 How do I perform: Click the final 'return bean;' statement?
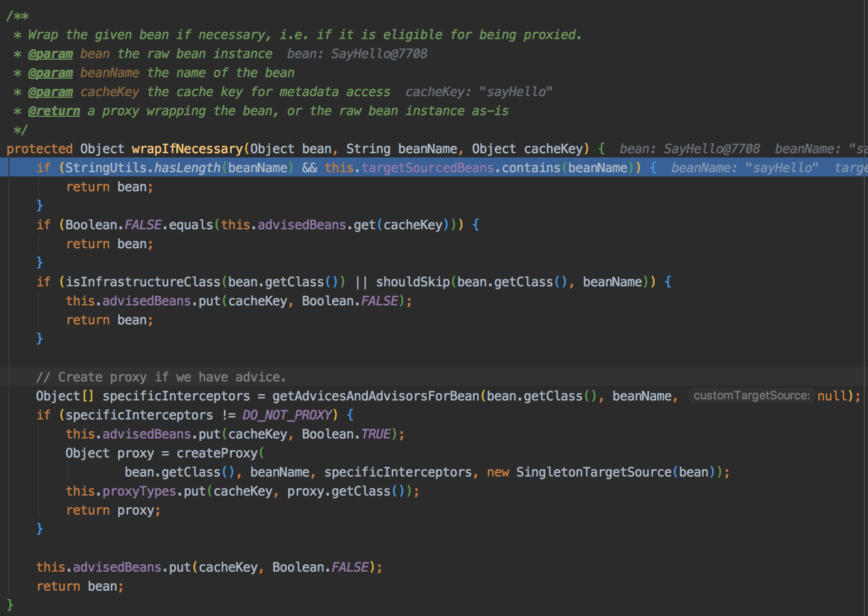80,586
